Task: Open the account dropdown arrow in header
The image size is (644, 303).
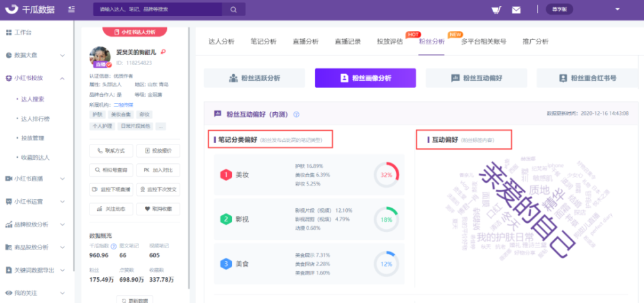Action: pyautogui.click(x=618, y=9)
